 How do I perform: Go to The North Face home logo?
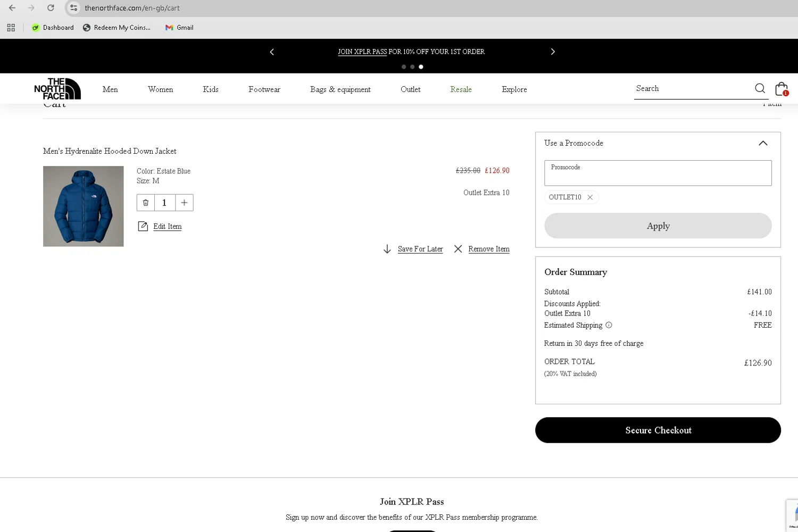(x=57, y=89)
